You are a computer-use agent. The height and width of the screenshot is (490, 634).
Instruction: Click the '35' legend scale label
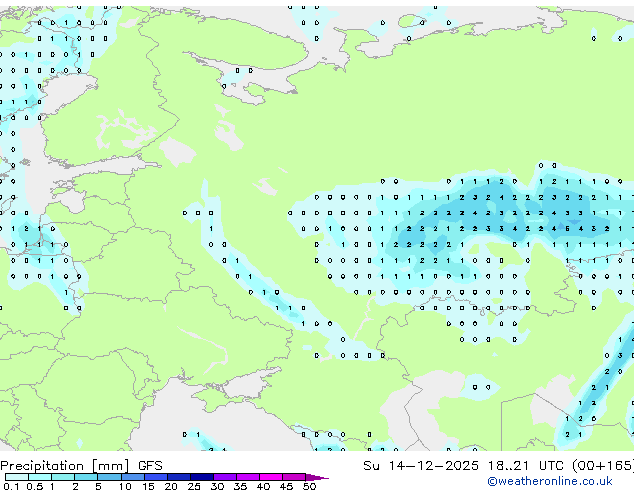point(240,486)
